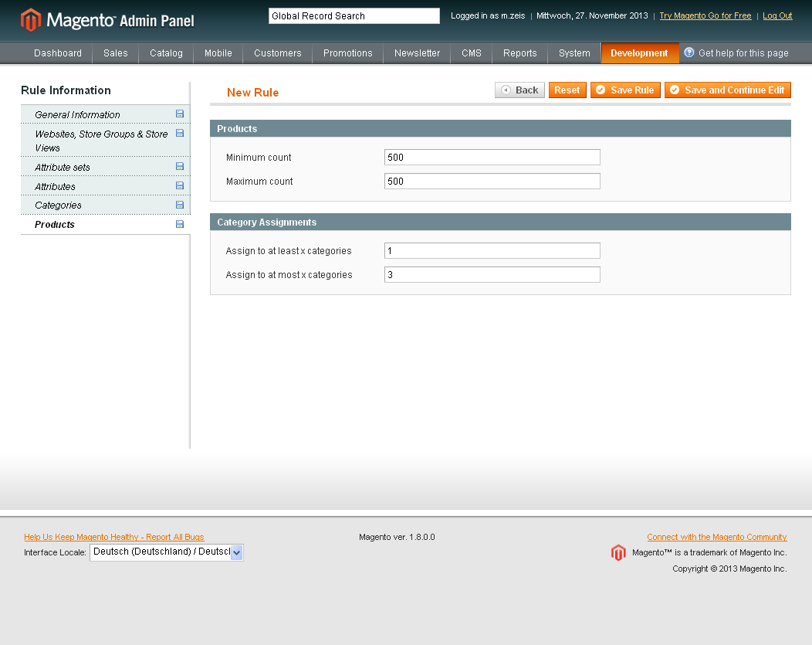Image resolution: width=812 pixels, height=645 pixels.
Task: Go back using the Back button
Action: 519,90
